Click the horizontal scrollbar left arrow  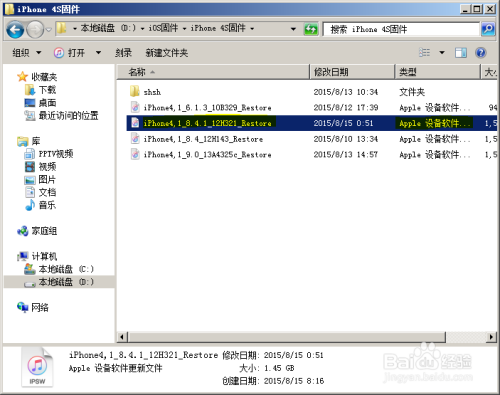coord(122,337)
